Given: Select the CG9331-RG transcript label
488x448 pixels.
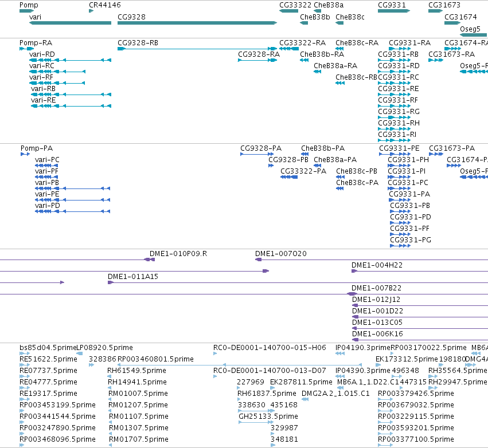Looking at the screenshot, I should (399, 112).
